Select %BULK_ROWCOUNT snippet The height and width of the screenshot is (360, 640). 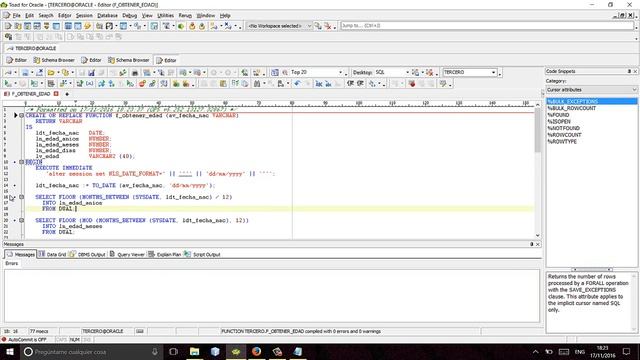(x=571, y=108)
